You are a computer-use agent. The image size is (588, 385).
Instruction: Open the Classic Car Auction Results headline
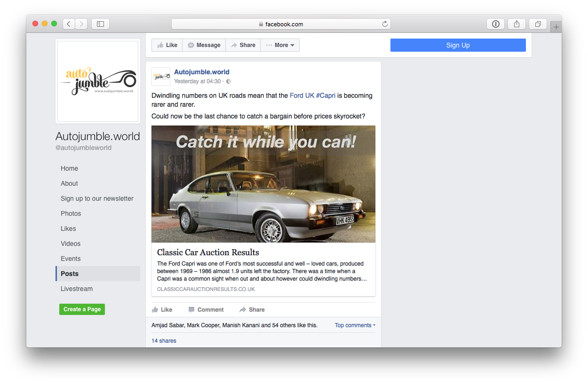click(x=208, y=252)
